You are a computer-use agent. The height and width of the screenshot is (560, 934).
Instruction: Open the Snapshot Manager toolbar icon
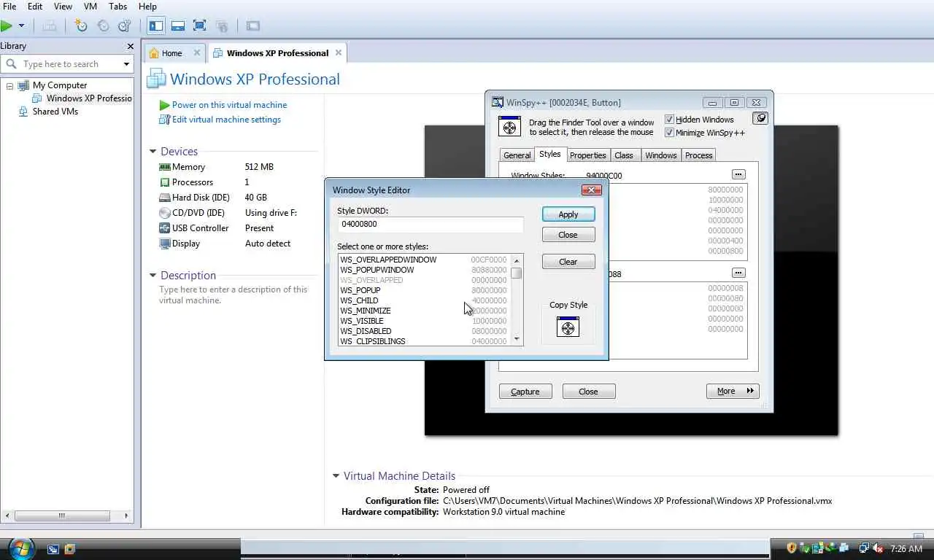(125, 26)
